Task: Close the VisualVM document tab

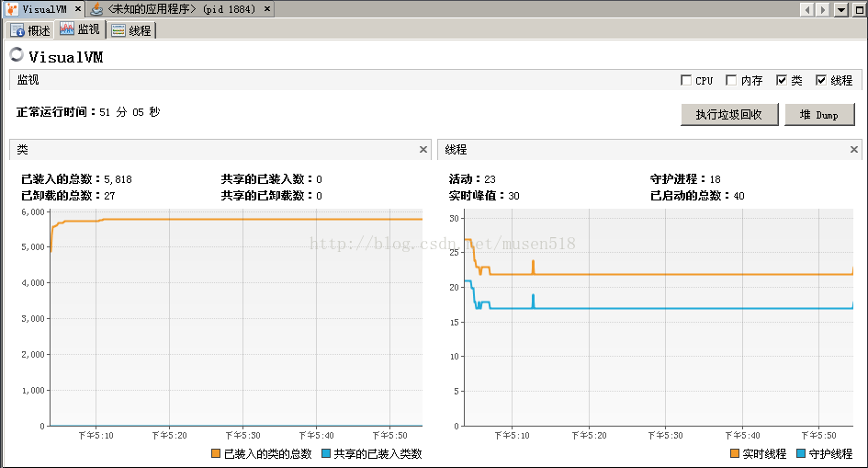Action: tap(78, 9)
